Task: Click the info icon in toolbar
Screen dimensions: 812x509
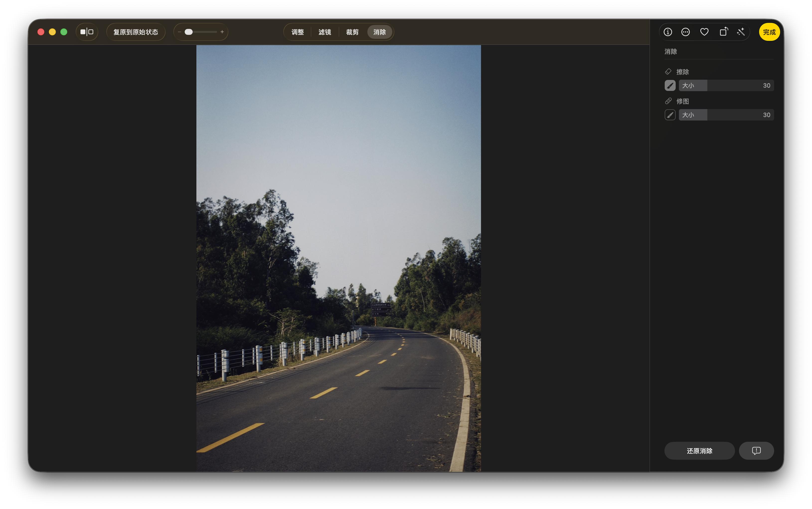Action: pyautogui.click(x=668, y=32)
